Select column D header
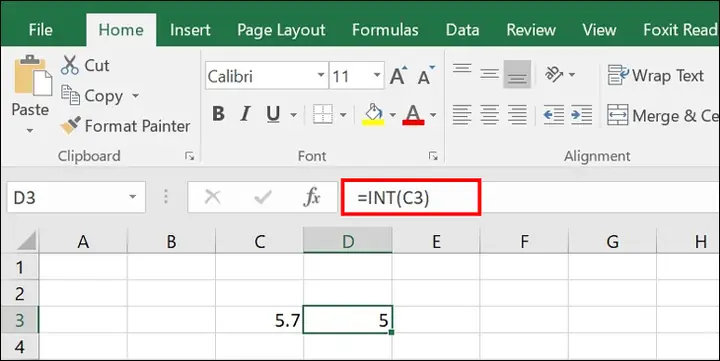This screenshot has height=361, width=720. point(348,241)
